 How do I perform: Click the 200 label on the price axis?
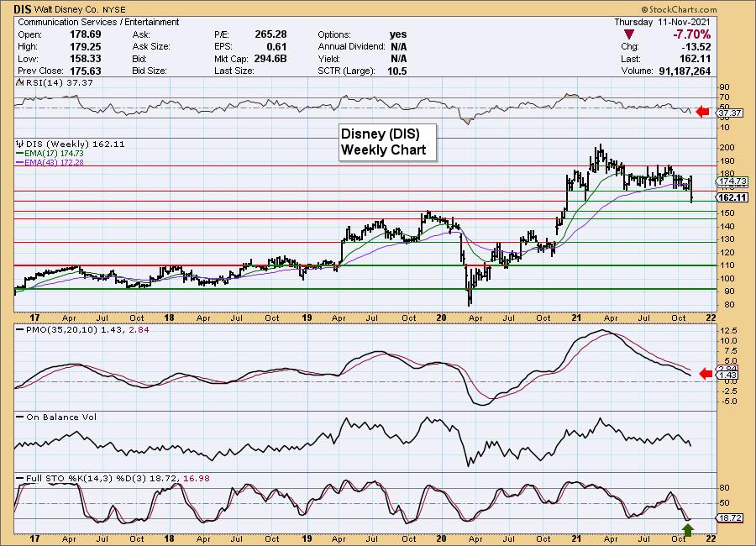727,148
